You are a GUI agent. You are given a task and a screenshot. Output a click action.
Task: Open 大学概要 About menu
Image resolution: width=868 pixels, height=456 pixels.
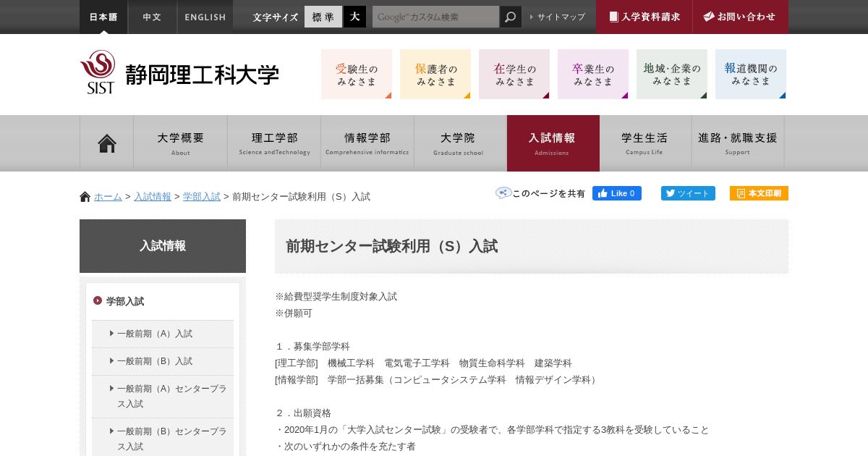(x=181, y=143)
